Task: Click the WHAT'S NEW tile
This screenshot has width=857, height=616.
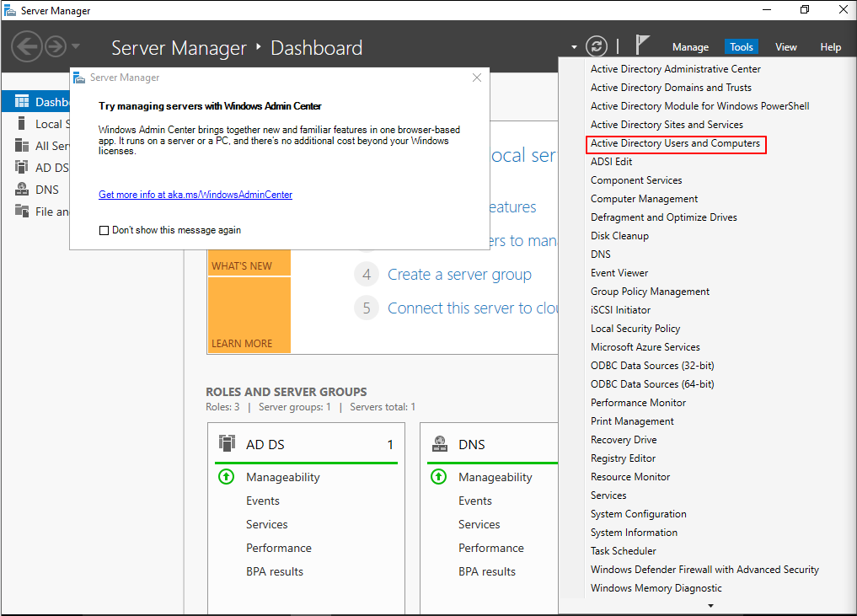Action: (x=249, y=263)
